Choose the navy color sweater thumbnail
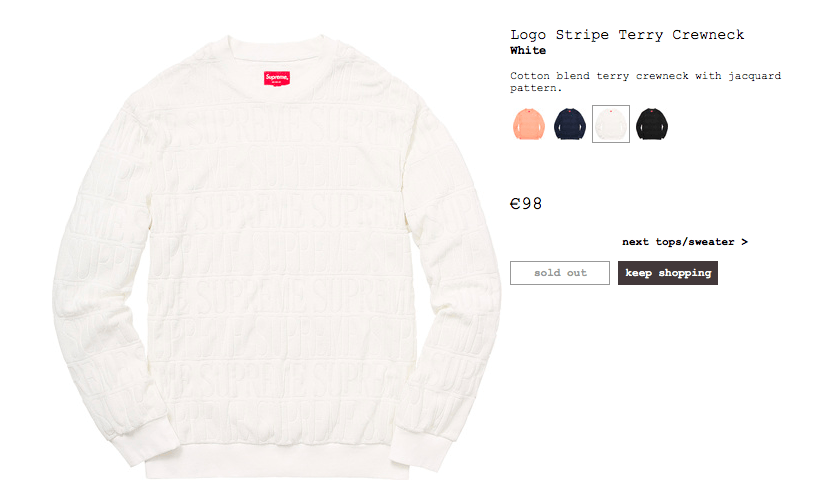Screen dimensions: 814x498 coord(569,124)
